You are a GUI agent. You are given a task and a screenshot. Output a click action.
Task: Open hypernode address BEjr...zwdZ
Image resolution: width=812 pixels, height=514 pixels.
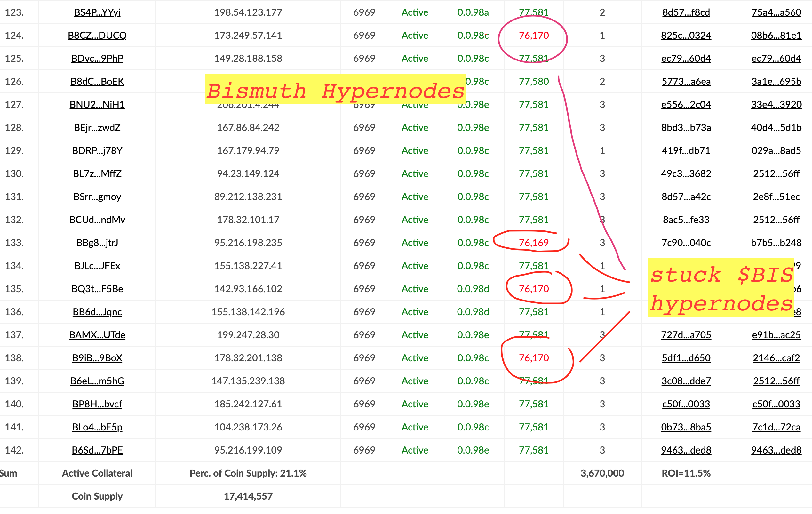(x=97, y=127)
